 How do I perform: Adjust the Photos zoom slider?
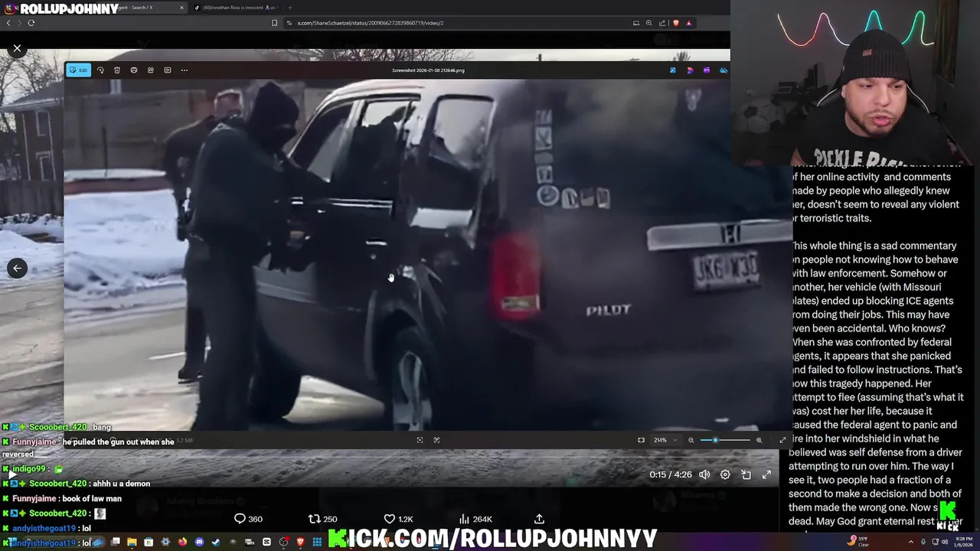click(x=725, y=440)
